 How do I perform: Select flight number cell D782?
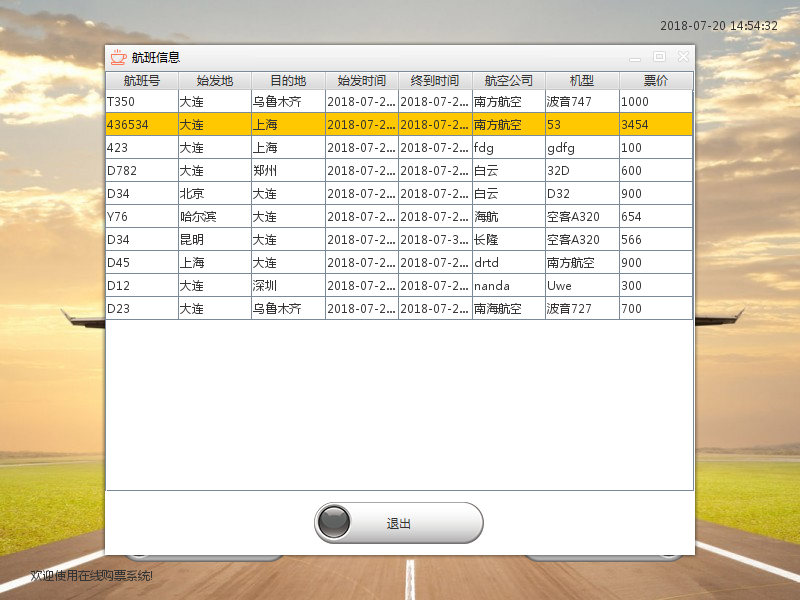tap(142, 170)
